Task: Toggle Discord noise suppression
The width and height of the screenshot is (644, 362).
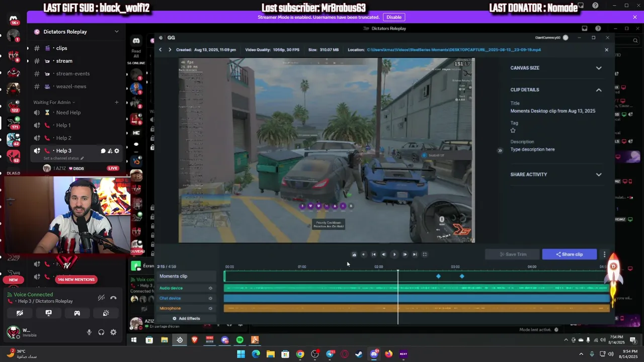Action: 101,298
